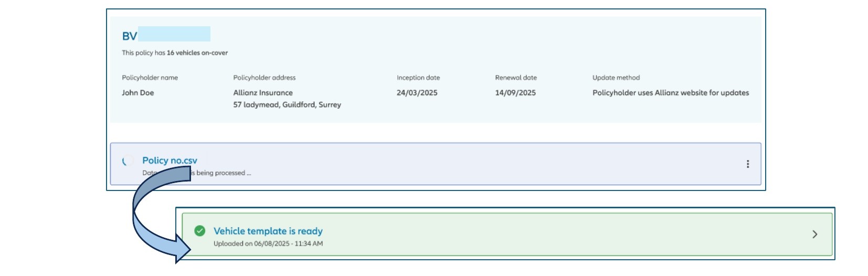The image size is (868, 276).
Task: Click the Update method label
Action: tap(616, 78)
